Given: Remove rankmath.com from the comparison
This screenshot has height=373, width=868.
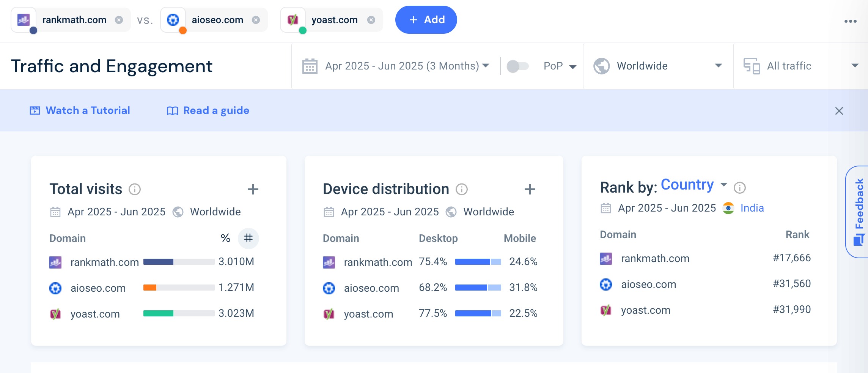Looking at the screenshot, I should pos(119,20).
